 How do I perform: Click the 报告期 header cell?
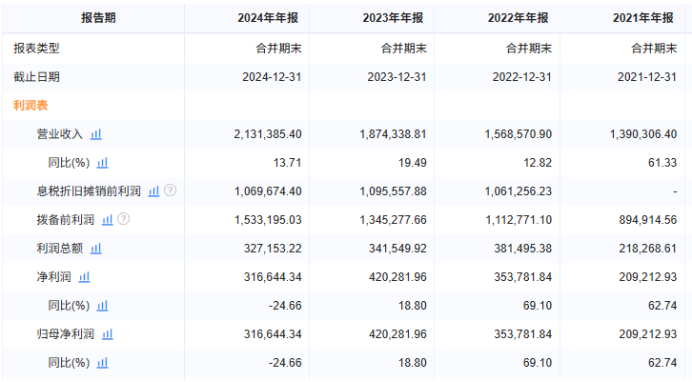tap(98, 18)
